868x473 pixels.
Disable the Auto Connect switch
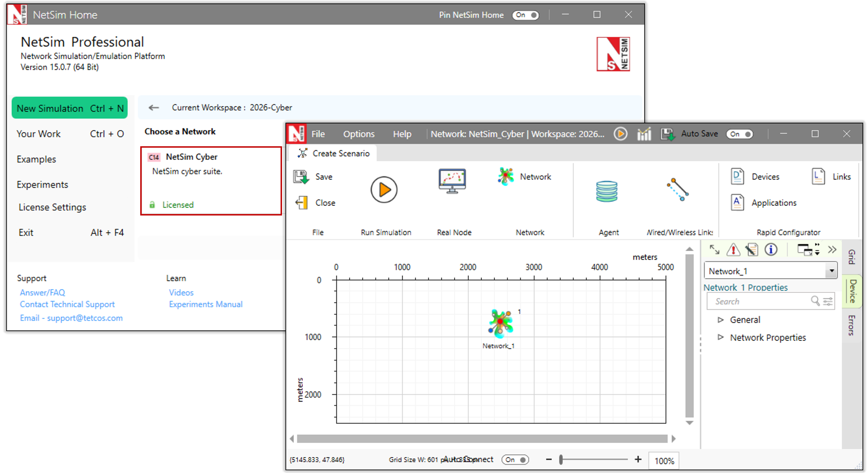(515, 460)
